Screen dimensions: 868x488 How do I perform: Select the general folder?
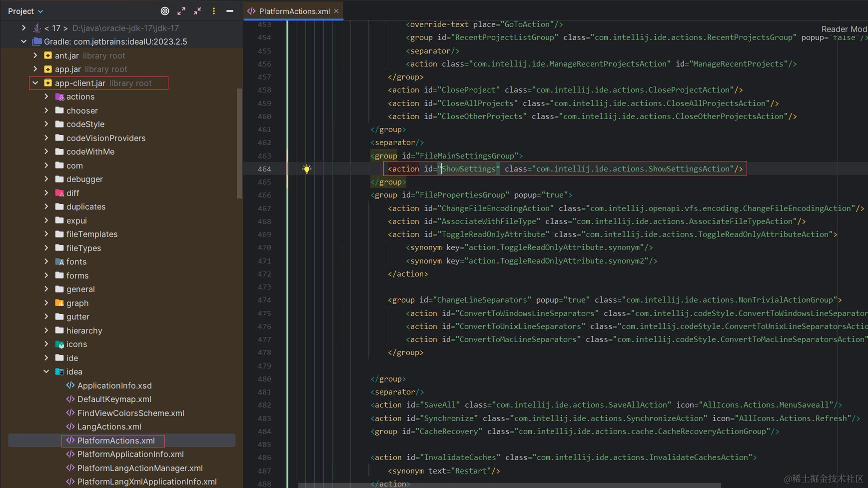pyautogui.click(x=80, y=289)
